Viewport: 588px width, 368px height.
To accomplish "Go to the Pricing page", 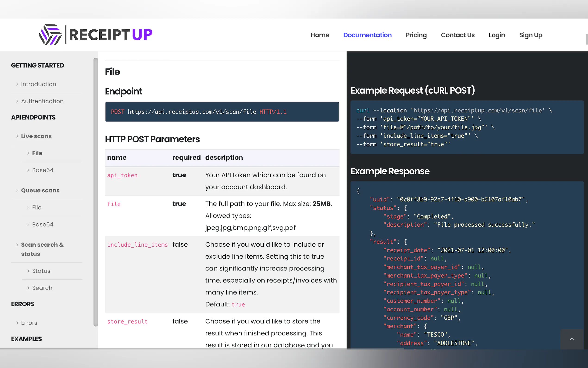I will [x=416, y=35].
